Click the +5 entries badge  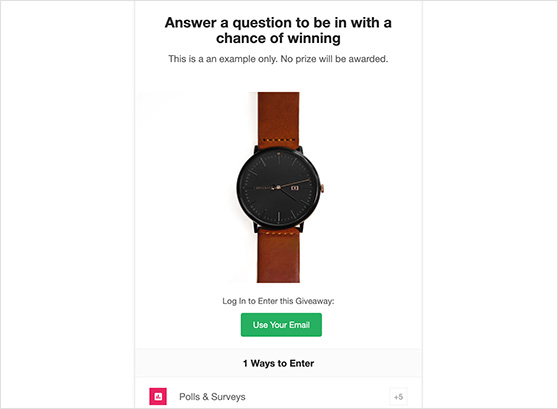[398, 397]
